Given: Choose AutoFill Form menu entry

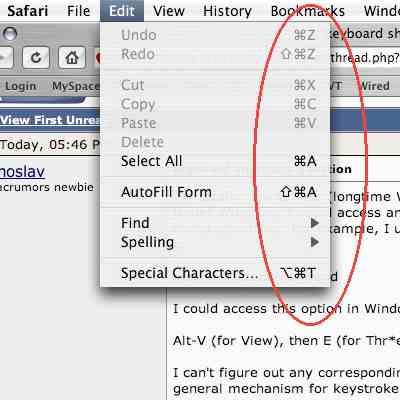Looking at the screenshot, I should tap(215, 192).
